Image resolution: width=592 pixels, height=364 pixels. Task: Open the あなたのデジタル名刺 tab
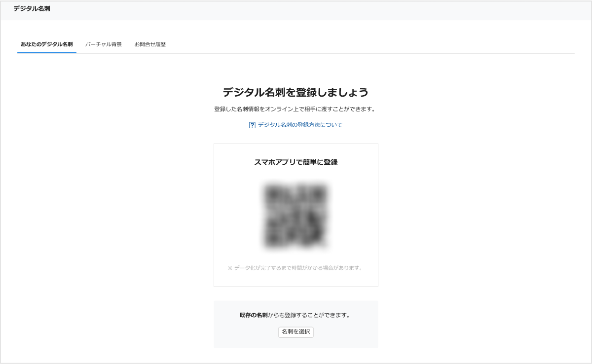pos(47,44)
